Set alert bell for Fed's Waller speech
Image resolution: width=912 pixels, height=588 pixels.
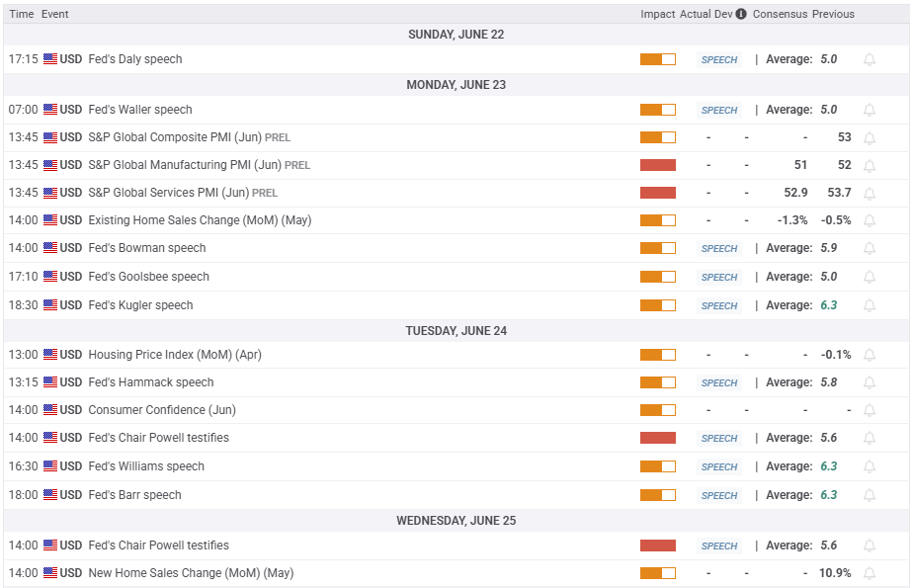coord(869,110)
